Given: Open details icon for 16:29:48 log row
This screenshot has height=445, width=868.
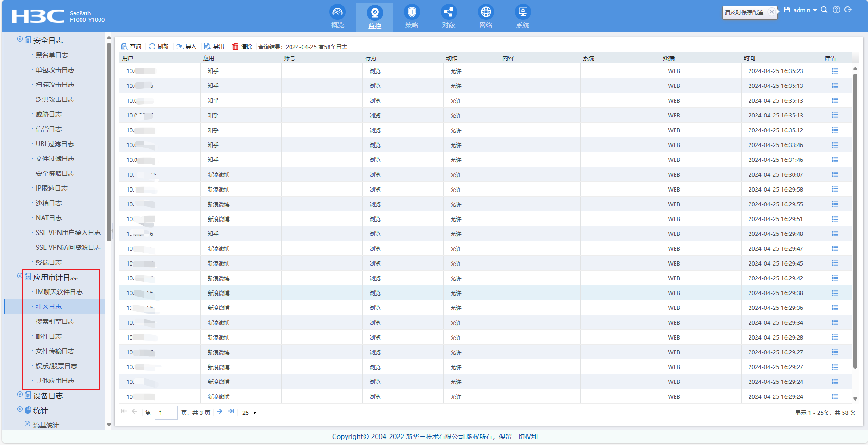Looking at the screenshot, I should pyautogui.click(x=835, y=234).
